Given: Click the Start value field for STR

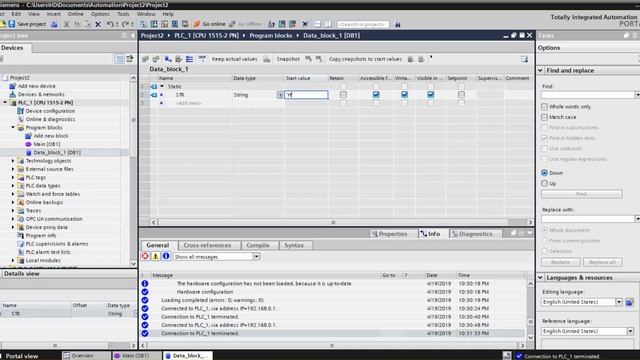Looking at the screenshot, I should click(x=306, y=95).
